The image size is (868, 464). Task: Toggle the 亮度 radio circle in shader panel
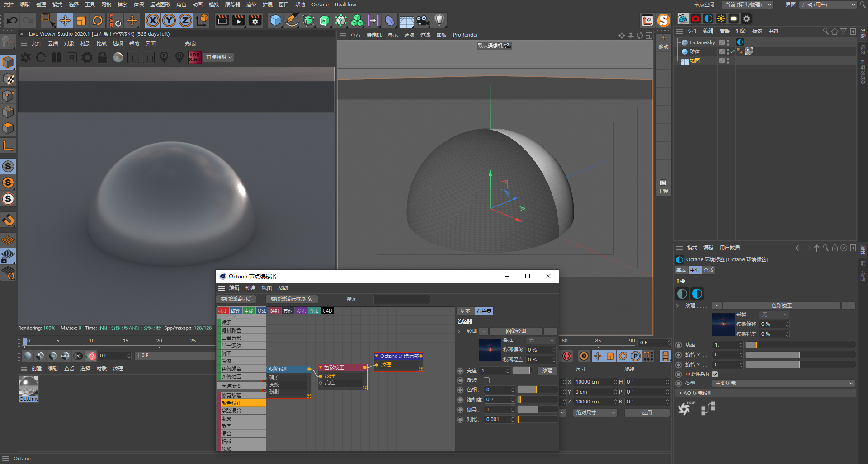pos(460,370)
